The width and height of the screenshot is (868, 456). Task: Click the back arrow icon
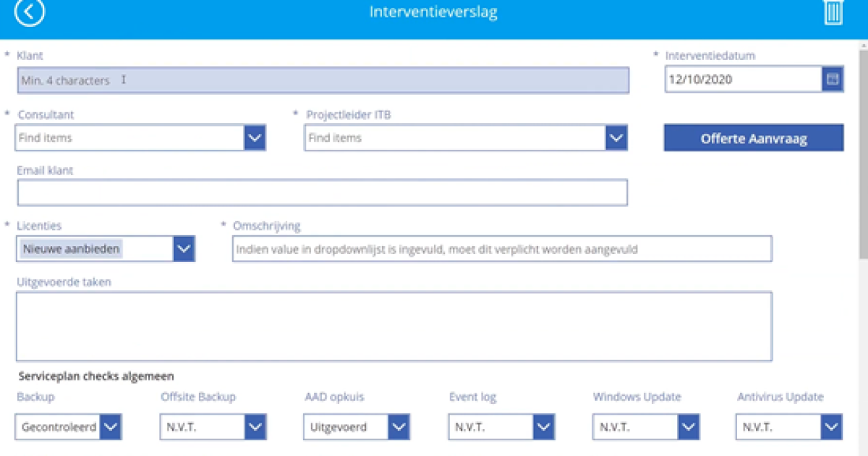pyautogui.click(x=30, y=12)
